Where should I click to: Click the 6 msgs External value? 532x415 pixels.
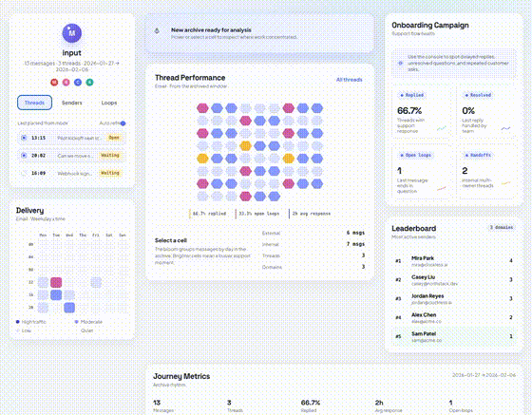(x=355, y=233)
